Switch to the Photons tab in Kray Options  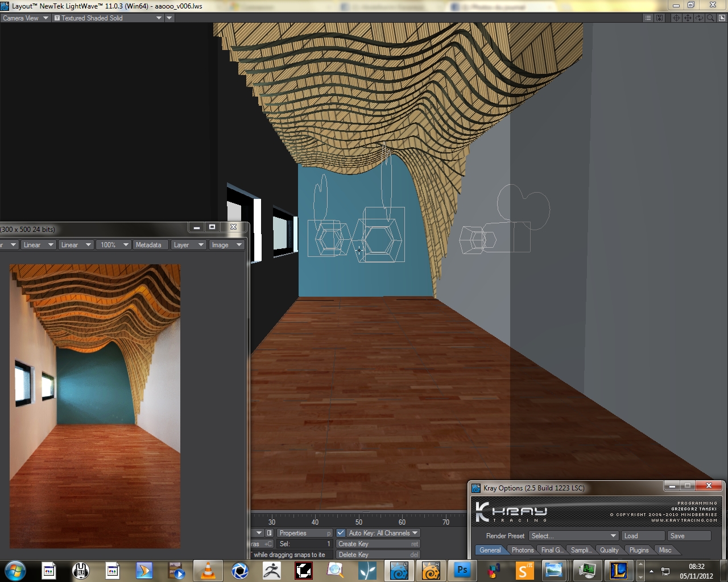[522, 550]
